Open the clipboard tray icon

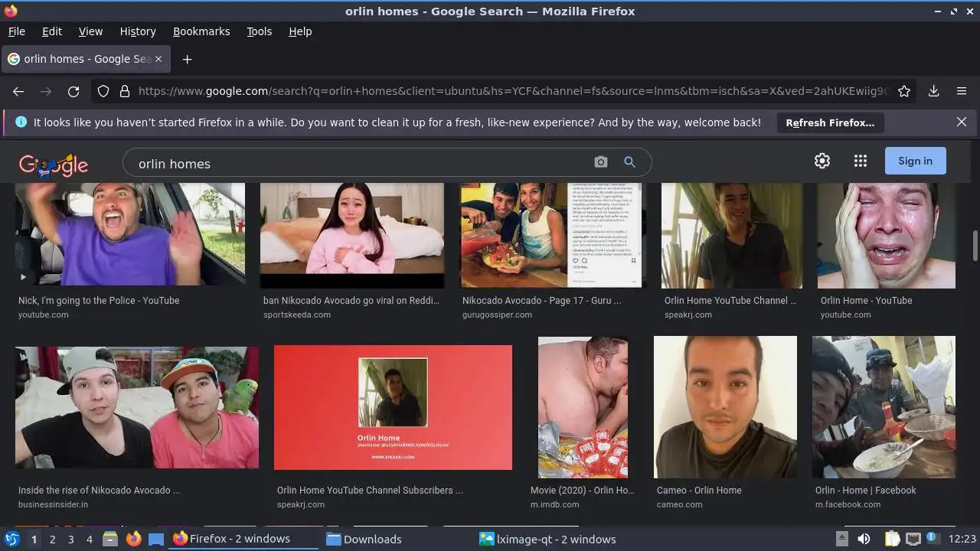coord(892,539)
